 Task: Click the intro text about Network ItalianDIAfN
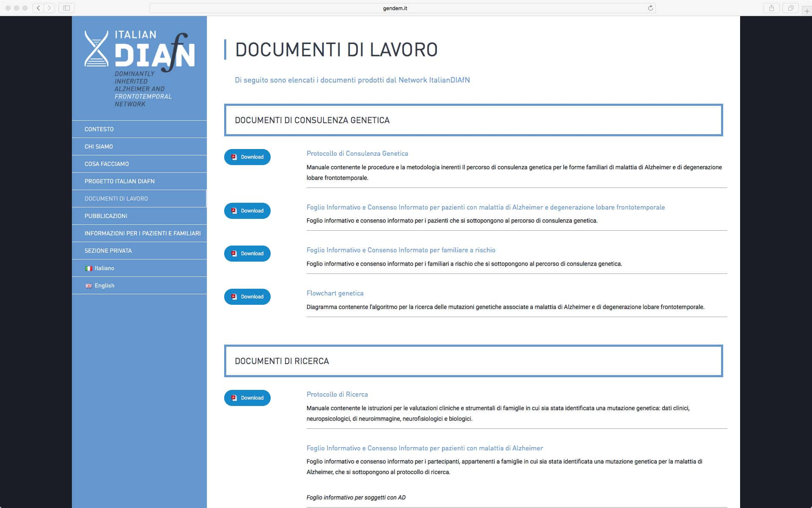352,80
